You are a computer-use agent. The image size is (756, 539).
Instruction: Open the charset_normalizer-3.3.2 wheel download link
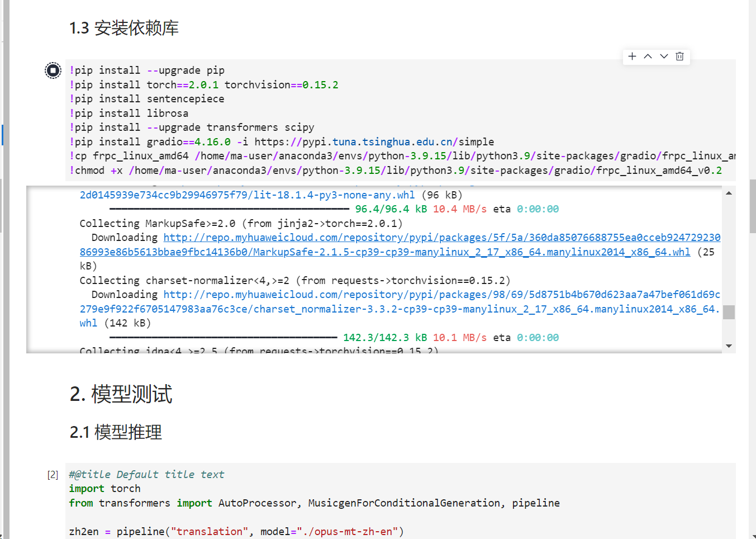click(x=400, y=309)
